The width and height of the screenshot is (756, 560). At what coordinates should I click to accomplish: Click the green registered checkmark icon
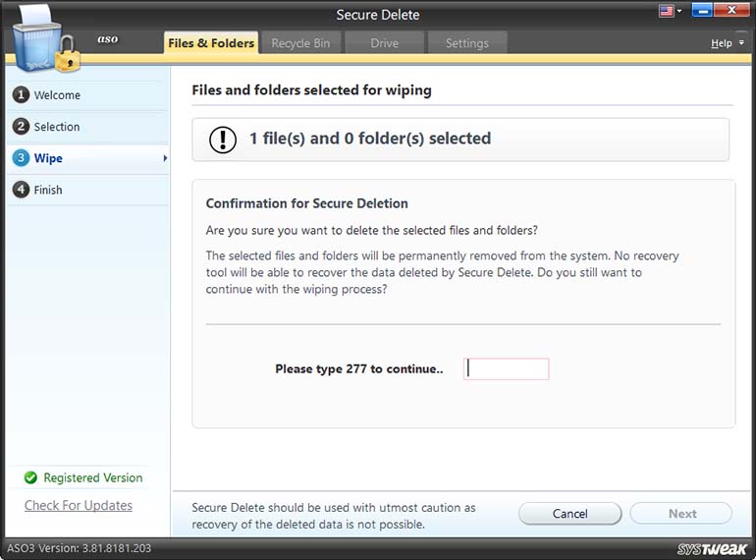click(x=30, y=477)
